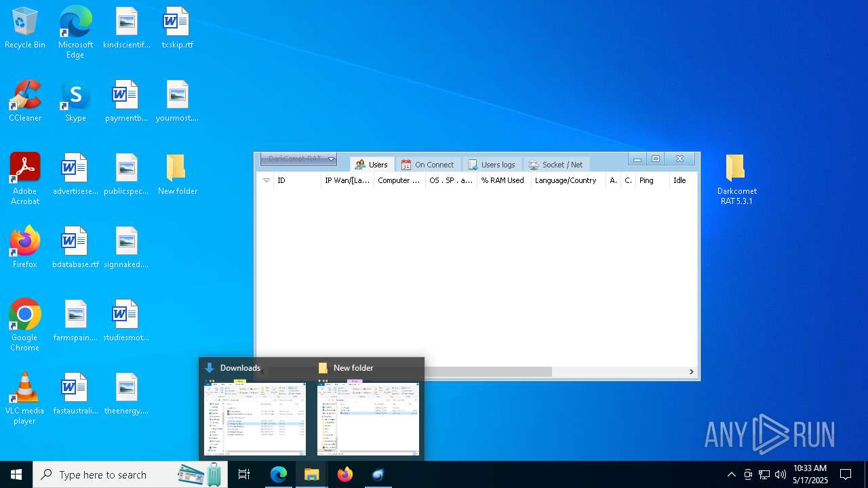Image resolution: width=868 pixels, height=488 pixels.
Task: Launch Microsoft Edge from the desktop
Action: coord(75,33)
